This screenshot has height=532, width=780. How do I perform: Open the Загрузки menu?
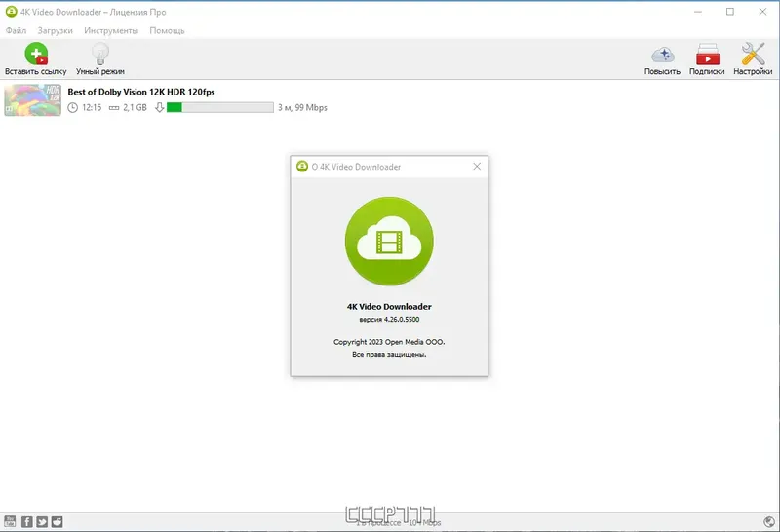[x=55, y=31]
